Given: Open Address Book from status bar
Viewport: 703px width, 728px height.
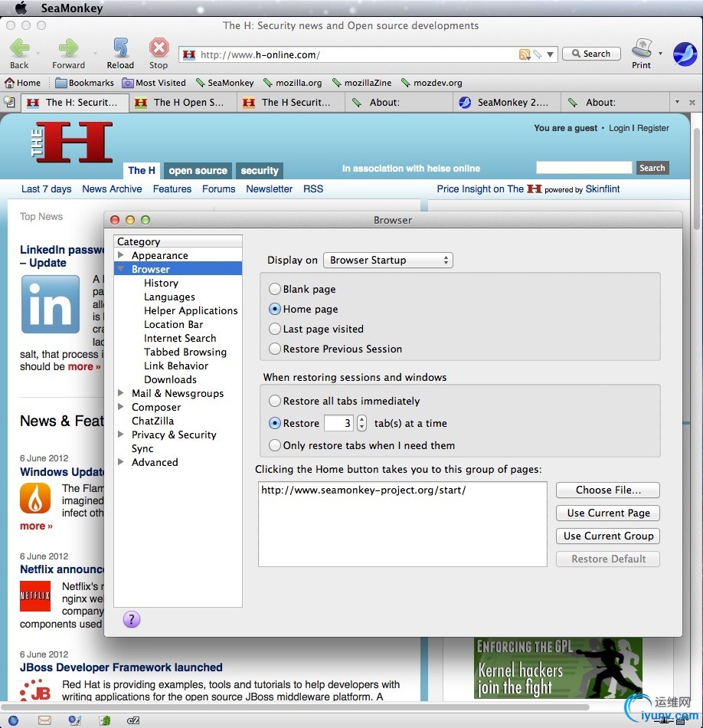Looking at the screenshot, I should point(105,720).
